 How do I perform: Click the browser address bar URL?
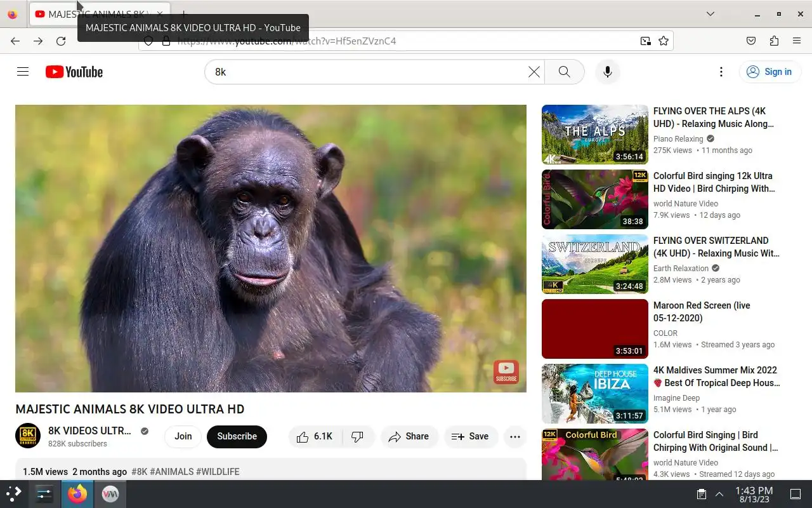406,41
